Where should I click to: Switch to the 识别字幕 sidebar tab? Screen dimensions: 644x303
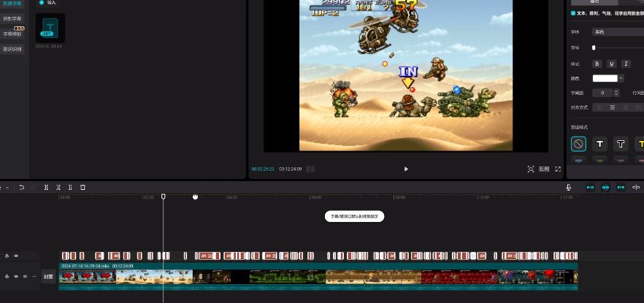tap(12, 18)
